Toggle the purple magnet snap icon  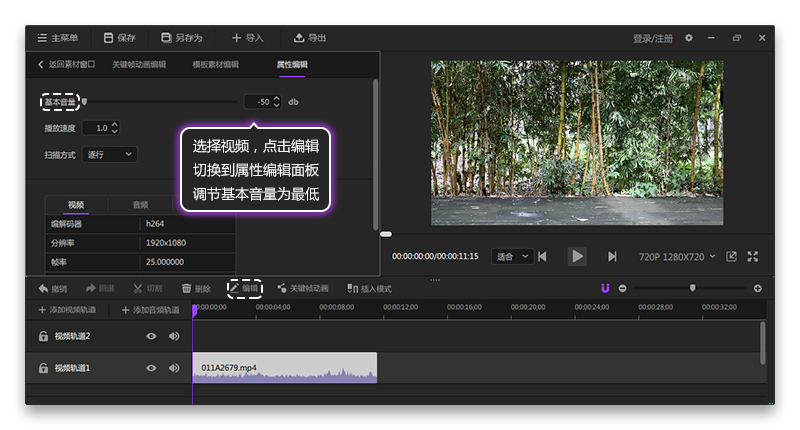605,288
